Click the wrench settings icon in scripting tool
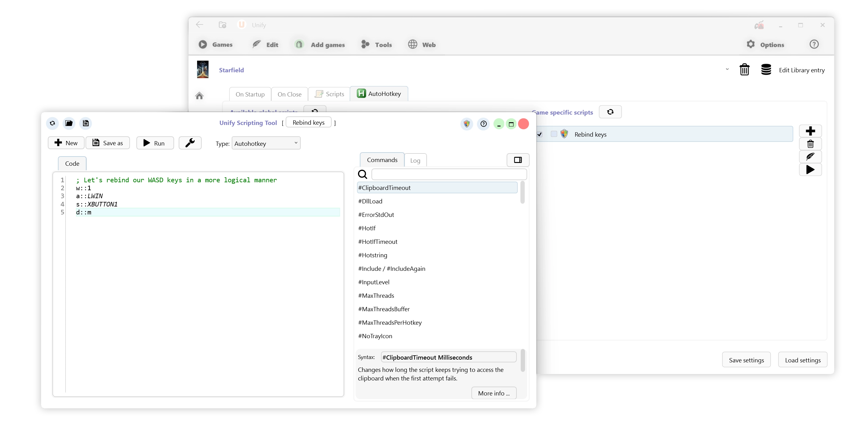The image size is (868, 446). (190, 143)
